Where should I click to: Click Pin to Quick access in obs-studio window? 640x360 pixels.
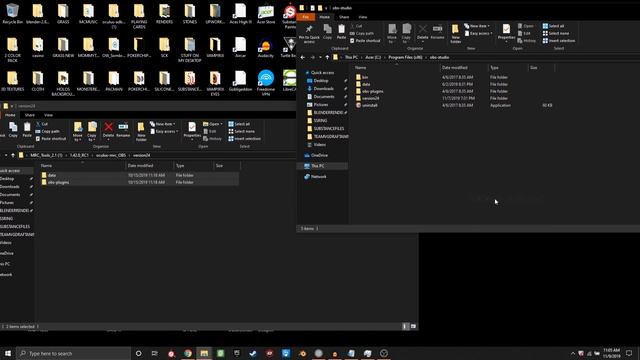click(309, 33)
